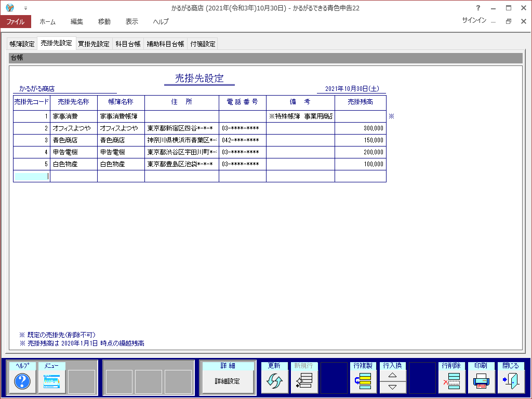The image size is (532, 399).
Task: Select the 白色物産 customer name cell
Action: click(x=74, y=164)
